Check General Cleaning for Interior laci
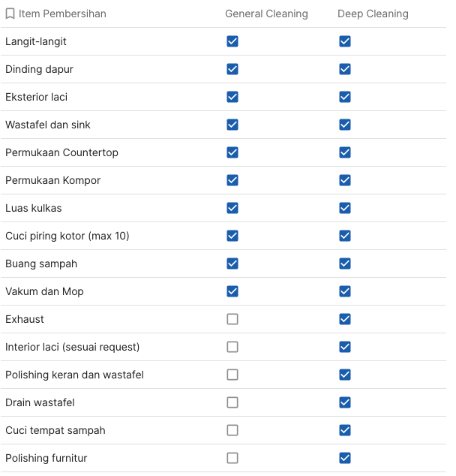The image size is (456, 476). pos(232,347)
